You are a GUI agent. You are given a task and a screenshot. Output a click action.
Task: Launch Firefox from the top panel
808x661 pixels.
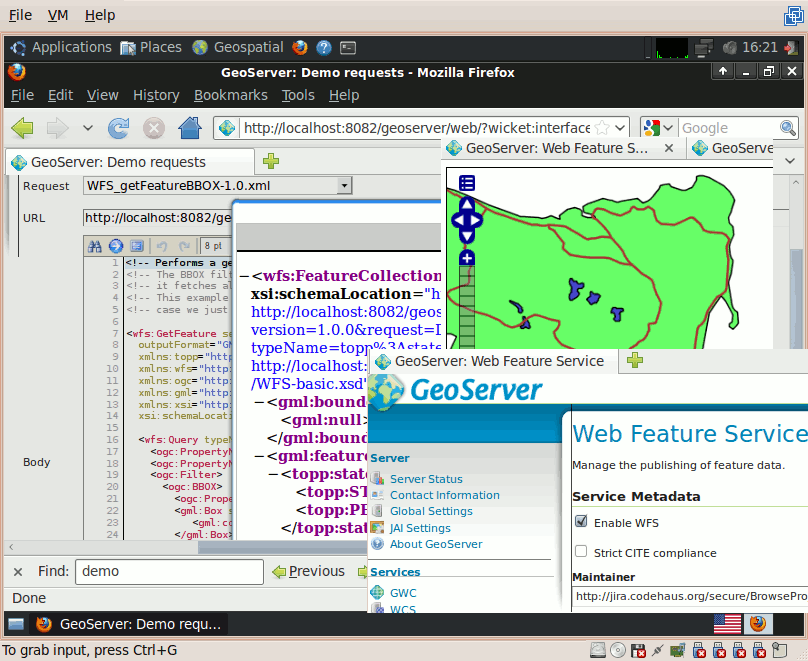pos(299,47)
